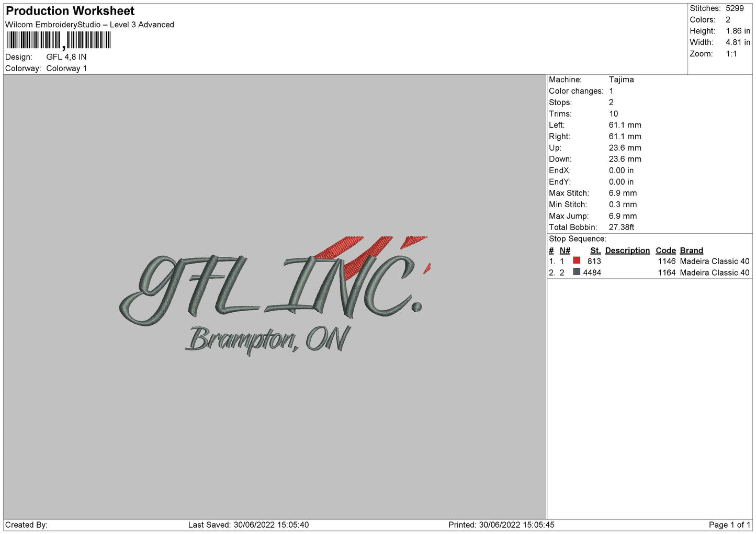Click 'Madeira Classic 40' in row 1
The image size is (756, 534).
click(715, 261)
